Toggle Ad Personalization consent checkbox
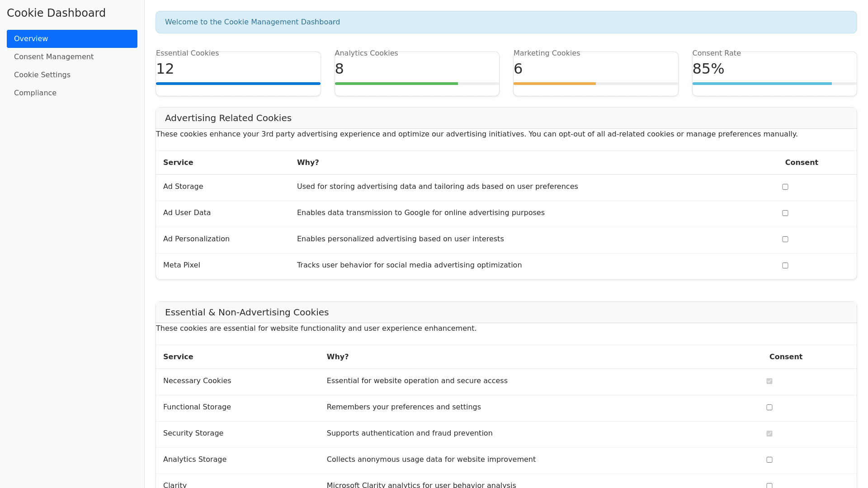The width and height of the screenshot is (868, 488). pyautogui.click(x=785, y=239)
